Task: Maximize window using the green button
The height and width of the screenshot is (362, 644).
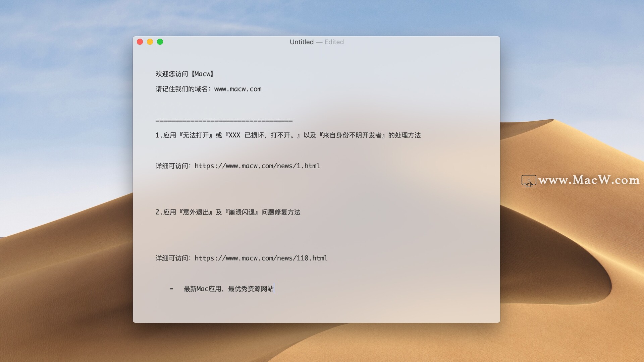Action: tap(160, 42)
